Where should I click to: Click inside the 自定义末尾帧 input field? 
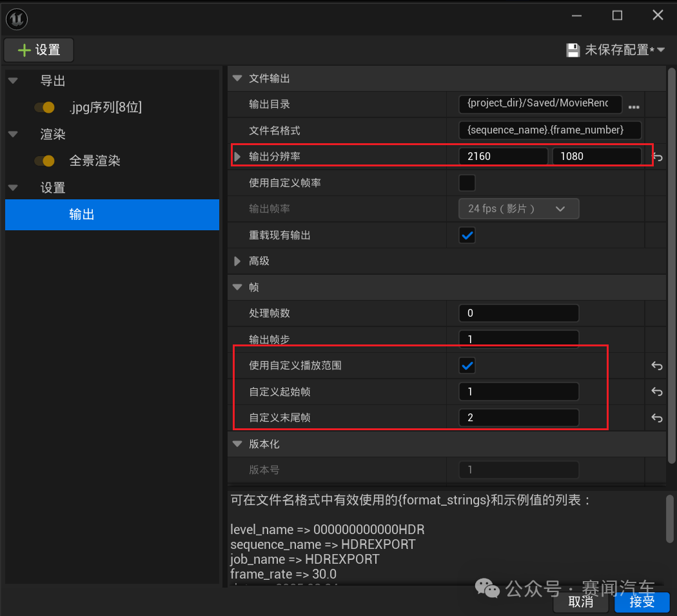coord(518,417)
